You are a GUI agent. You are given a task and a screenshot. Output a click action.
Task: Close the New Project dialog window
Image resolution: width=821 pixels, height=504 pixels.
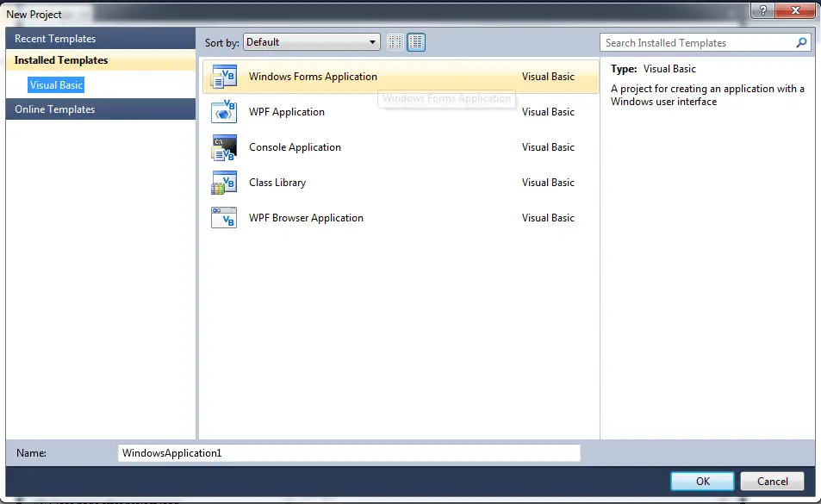click(x=795, y=10)
